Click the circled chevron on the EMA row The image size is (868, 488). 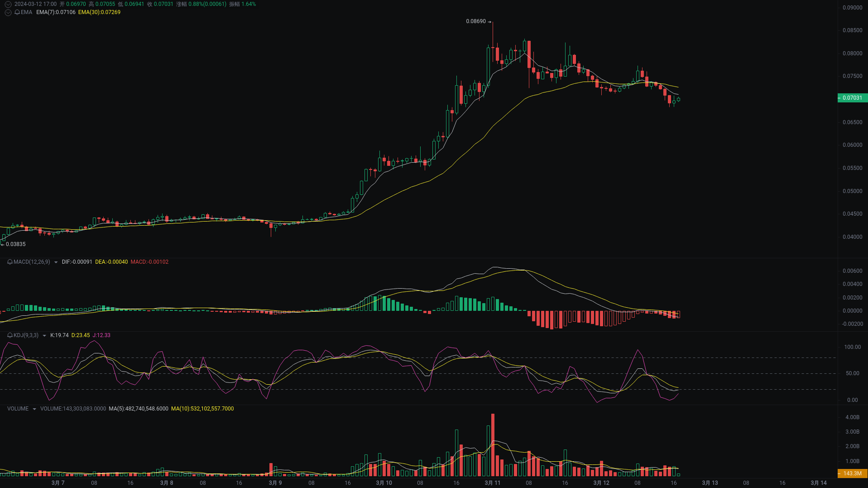click(x=8, y=13)
